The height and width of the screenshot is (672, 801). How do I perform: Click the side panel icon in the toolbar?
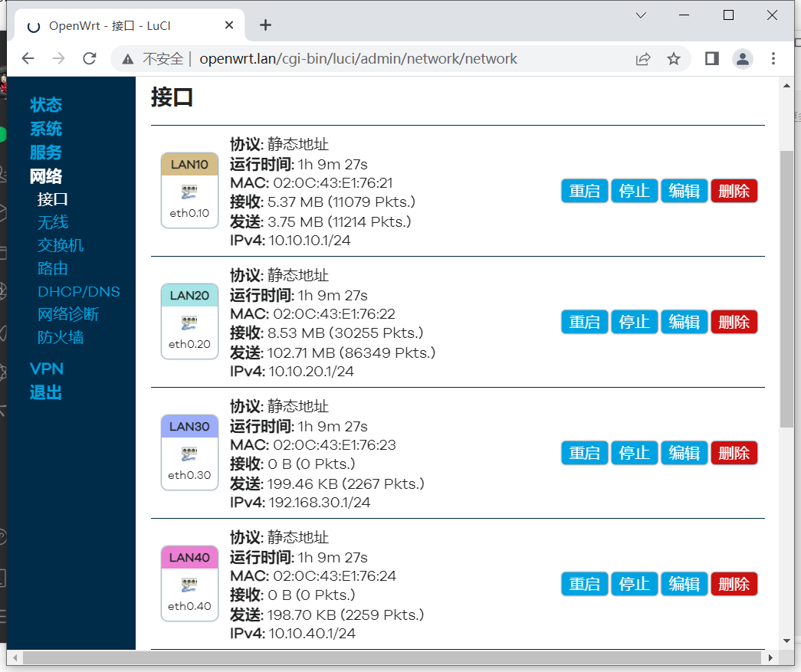[x=711, y=58]
